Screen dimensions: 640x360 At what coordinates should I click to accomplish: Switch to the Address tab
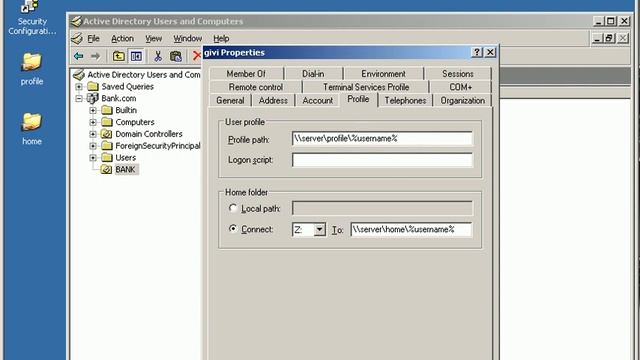coord(273,100)
